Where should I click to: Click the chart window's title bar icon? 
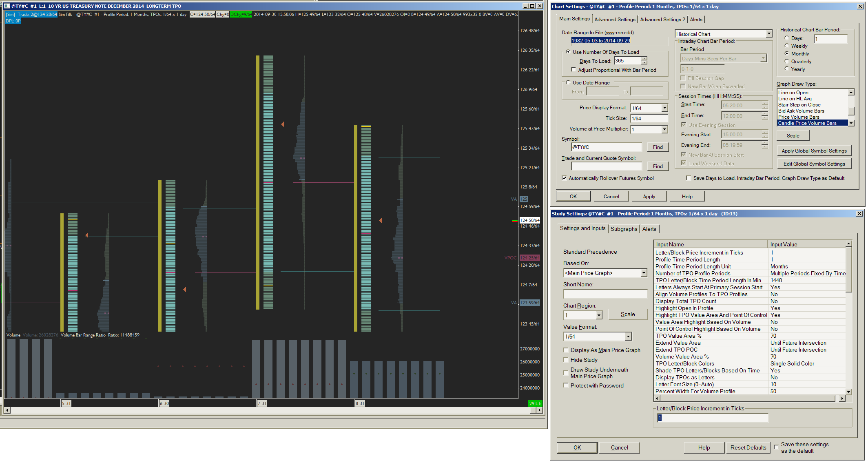coord(7,6)
